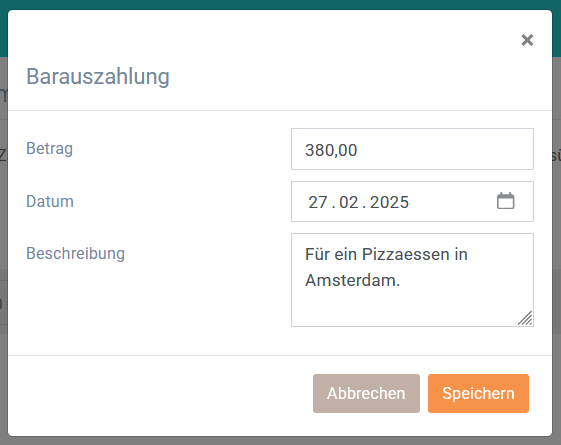Click the Beschreibung label
Image resolution: width=561 pixels, height=445 pixels.
pyautogui.click(x=75, y=254)
